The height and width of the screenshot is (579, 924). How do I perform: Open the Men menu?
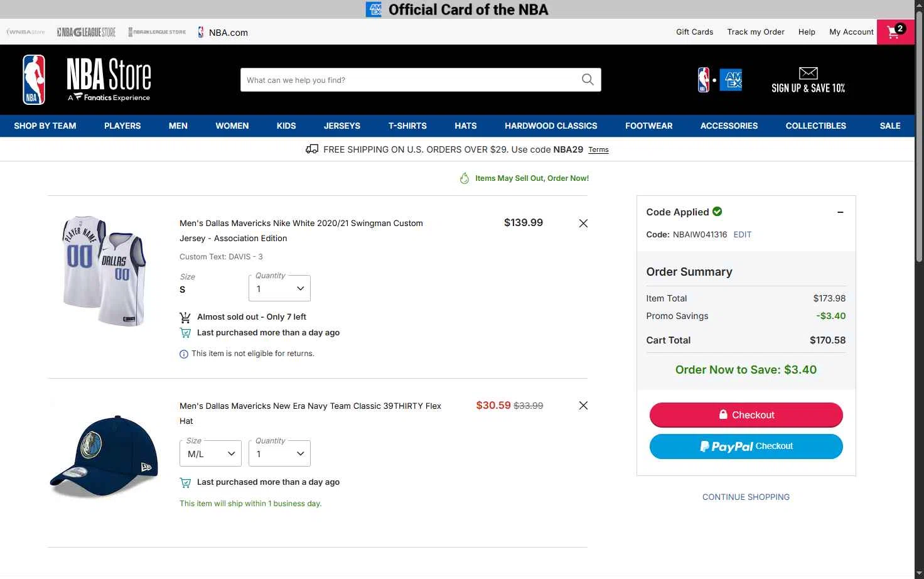coord(178,126)
